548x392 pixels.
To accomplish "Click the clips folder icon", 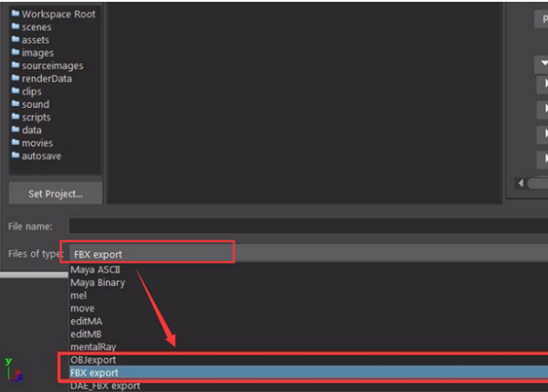I will (x=16, y=90).
